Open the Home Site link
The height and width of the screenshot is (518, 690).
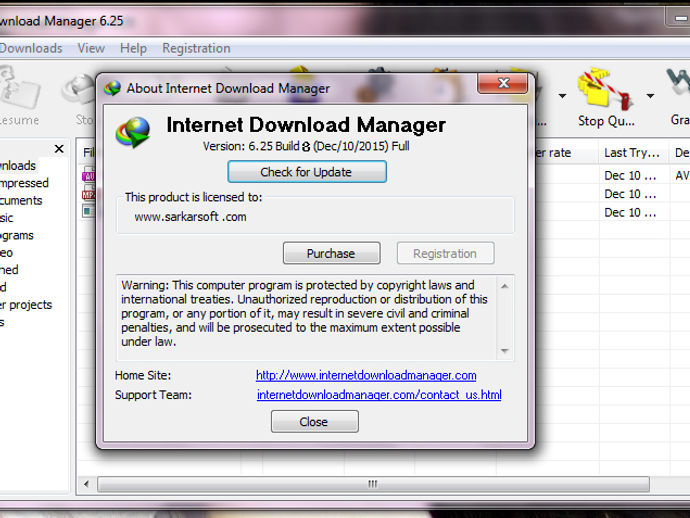[x=366, y=375]
